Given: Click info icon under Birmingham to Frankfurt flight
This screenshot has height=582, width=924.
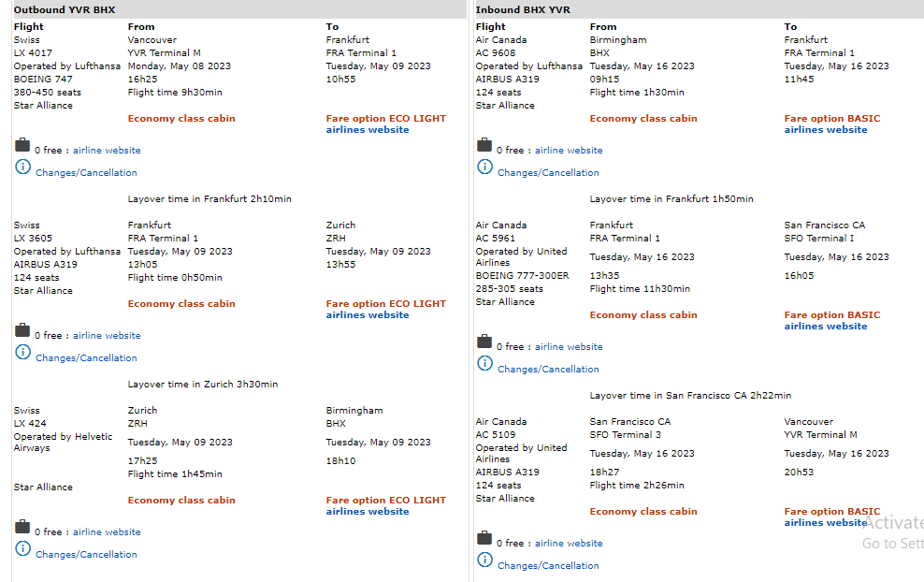Looking at the screenshot, I should point(484,167).
